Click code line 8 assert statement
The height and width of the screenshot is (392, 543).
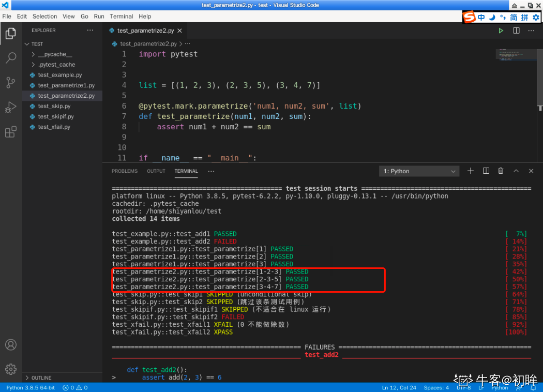(x=214, y=127)
